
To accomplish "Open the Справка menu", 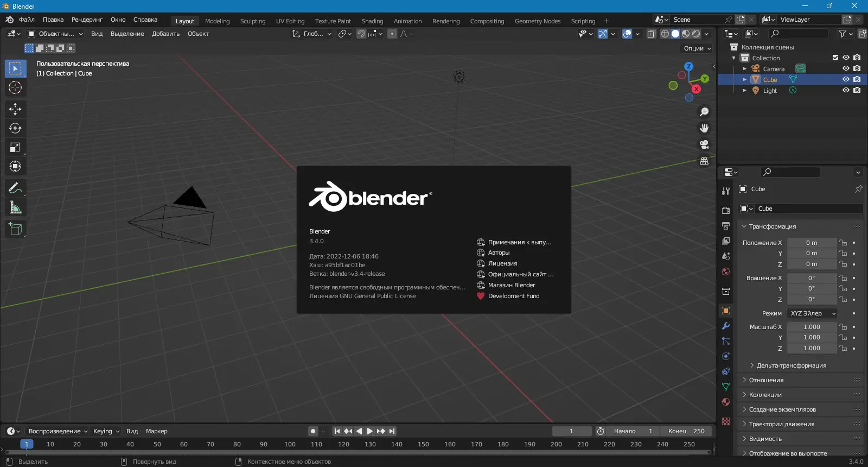I will [145, 20].
